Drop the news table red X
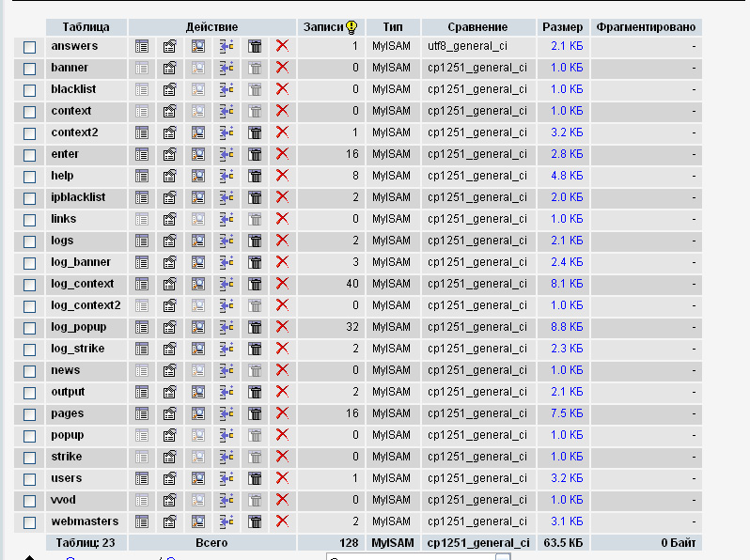This screenshot has height=560, width=750. click(282, 369)
